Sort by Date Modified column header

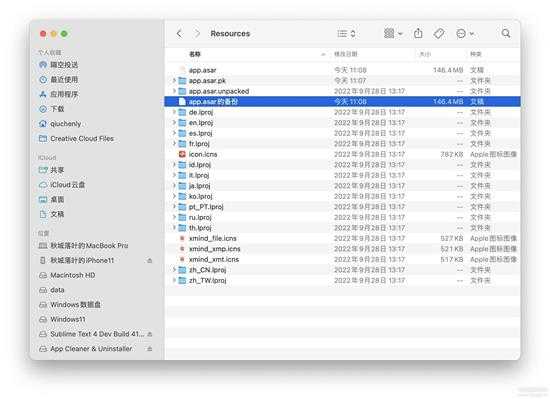point(346,54)
